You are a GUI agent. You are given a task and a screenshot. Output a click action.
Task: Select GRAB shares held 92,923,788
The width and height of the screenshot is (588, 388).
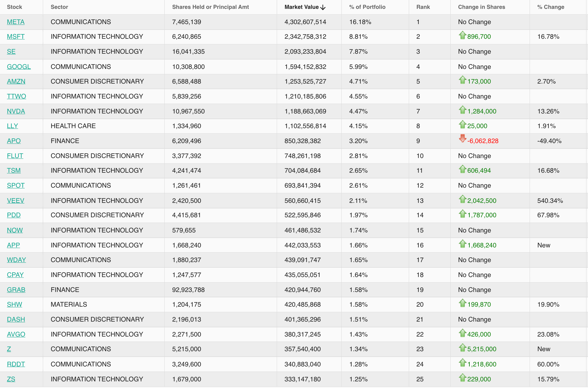click(188, 290)
